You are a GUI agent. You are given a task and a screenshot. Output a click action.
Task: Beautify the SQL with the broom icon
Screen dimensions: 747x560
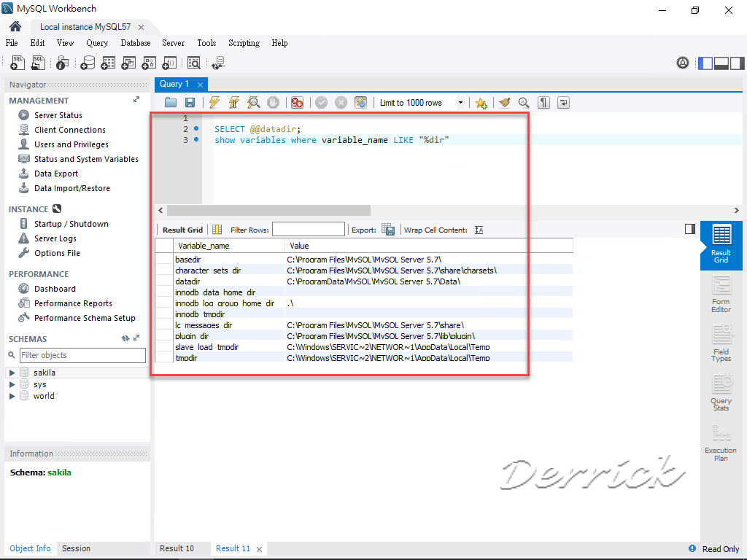pos(504,102)
